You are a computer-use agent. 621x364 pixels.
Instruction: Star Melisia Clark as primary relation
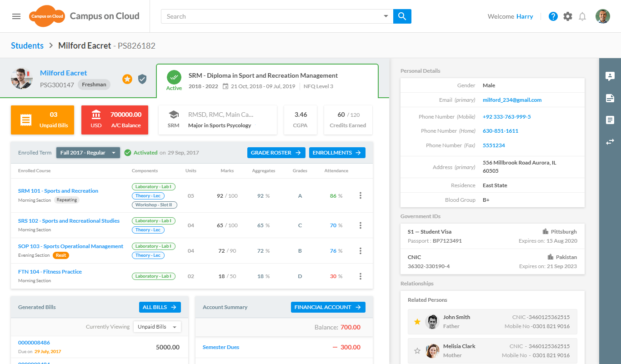[x=417, y=351]
